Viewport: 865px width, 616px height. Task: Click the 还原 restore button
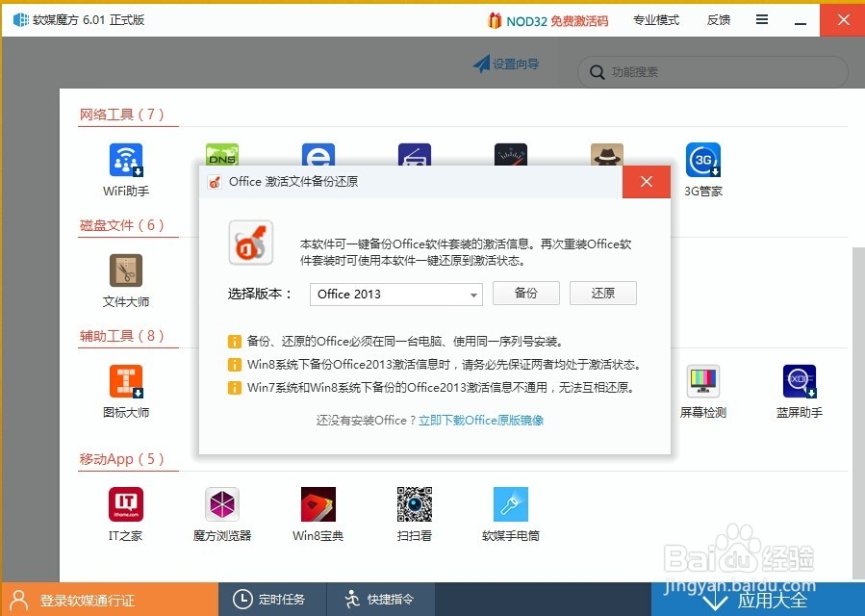[603, 294]
